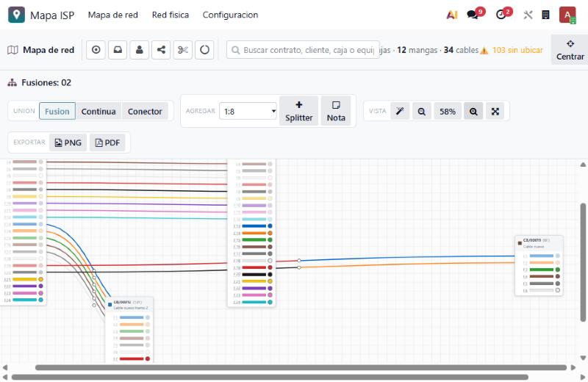Image resolution: width=588 pixels, height=382 pixels.
Task: Click the solid blue fiber bar in middle card
Action: (254, 226)
